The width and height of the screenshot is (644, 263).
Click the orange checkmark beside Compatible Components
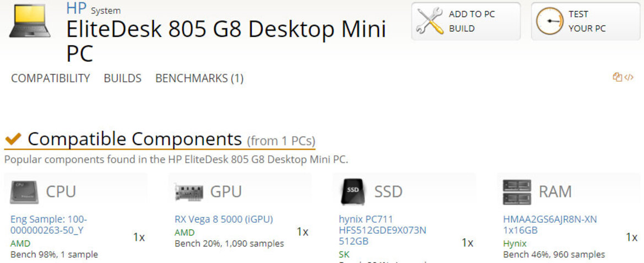13,139
